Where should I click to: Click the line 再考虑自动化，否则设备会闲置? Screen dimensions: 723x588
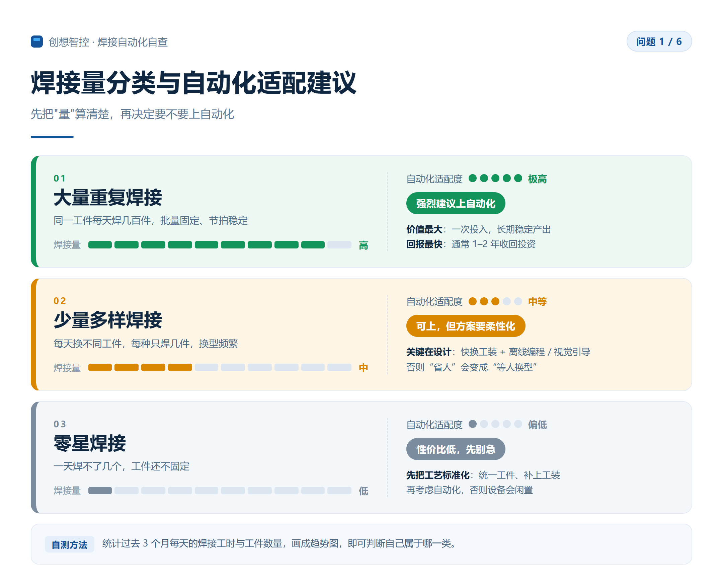(470, 490)
